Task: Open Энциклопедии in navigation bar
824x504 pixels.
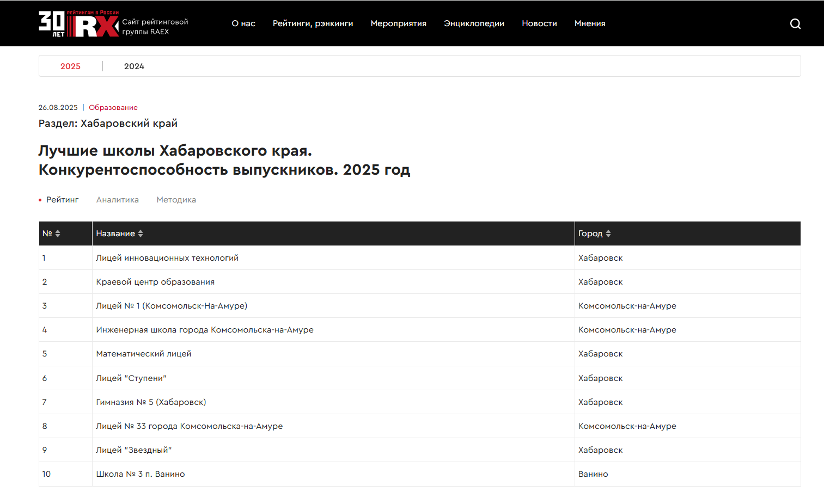Action: click(474, 23)
